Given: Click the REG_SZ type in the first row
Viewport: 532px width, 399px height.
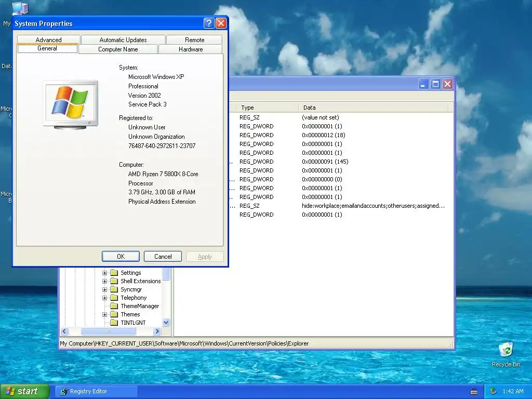Looking at the screenshot, I should coord(249,117).
